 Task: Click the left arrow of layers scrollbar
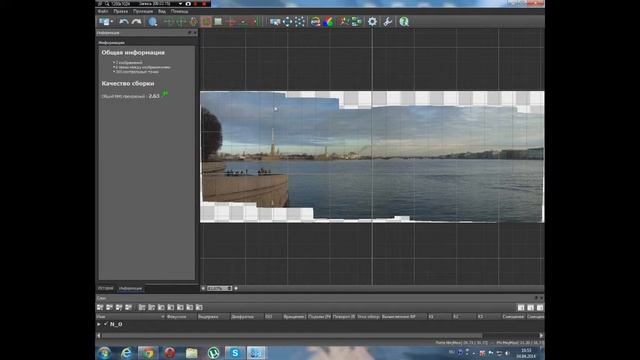(x=98, y=336)
